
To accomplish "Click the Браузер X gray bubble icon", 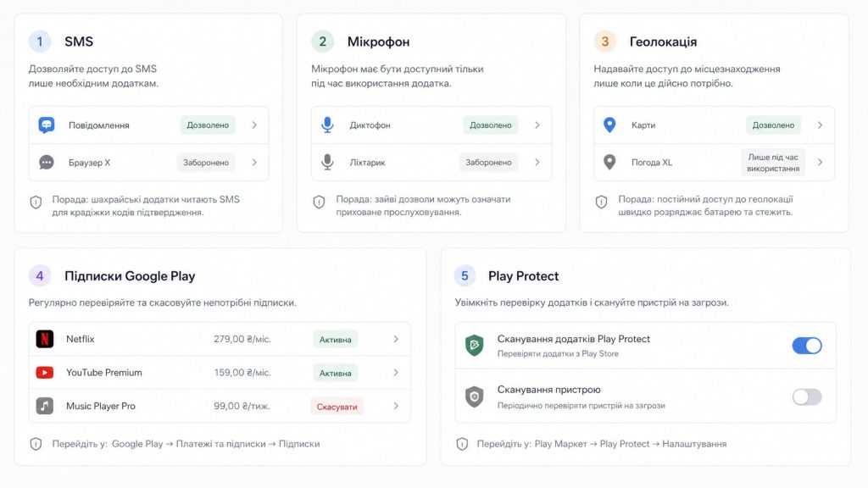I will (x=47, y=163).
